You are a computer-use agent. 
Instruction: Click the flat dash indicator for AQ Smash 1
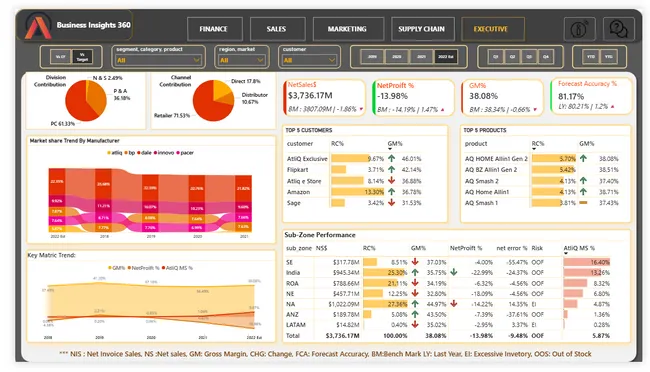point(583,203)
